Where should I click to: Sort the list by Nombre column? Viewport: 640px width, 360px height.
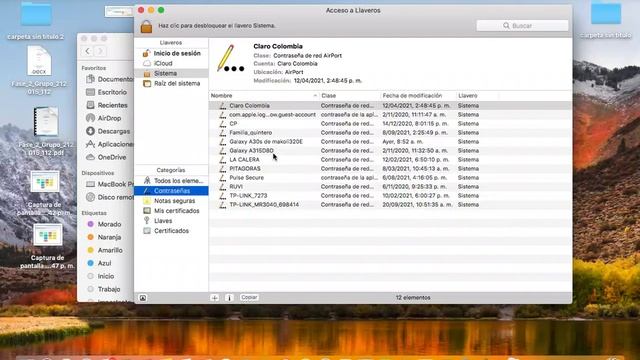click(264, 96)
